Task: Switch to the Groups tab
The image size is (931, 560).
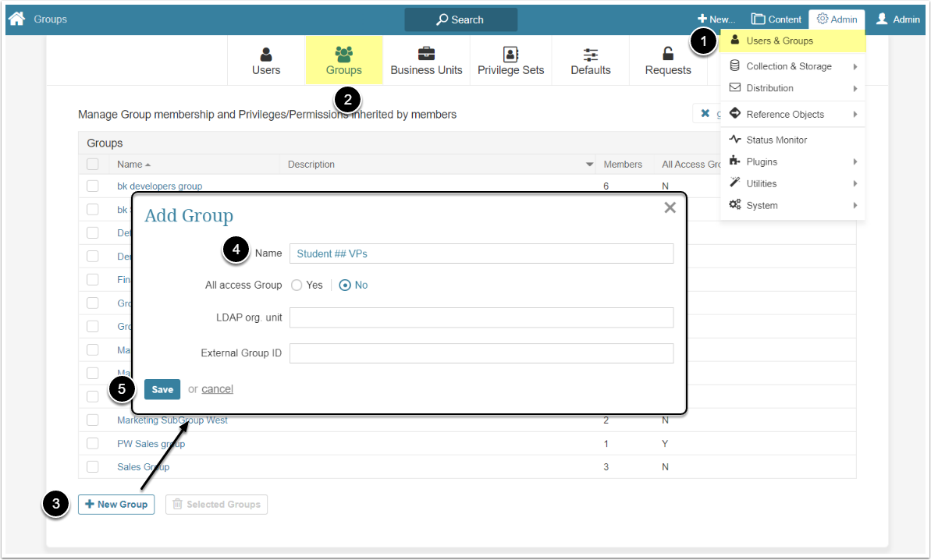Action: (x=343, y=60)
